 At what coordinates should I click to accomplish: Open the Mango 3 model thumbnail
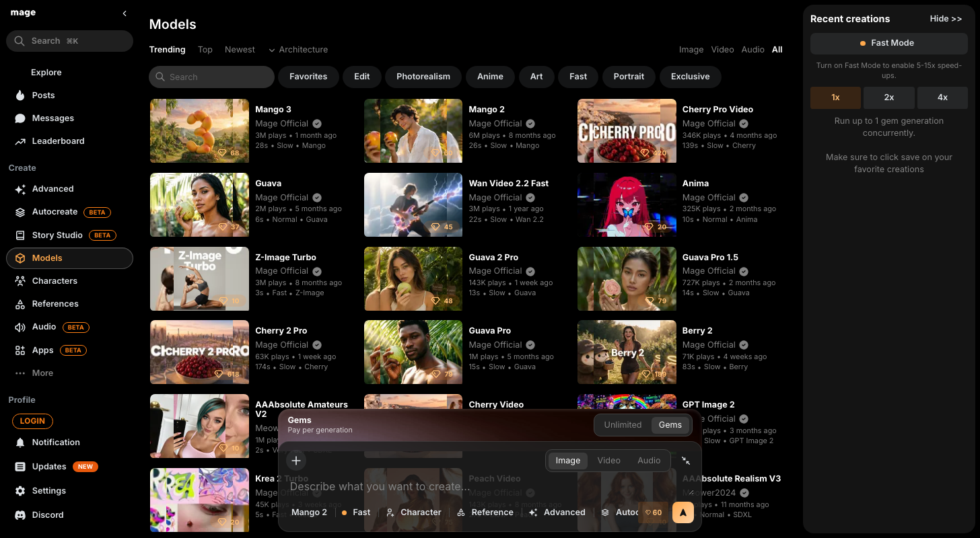[199, 131]
